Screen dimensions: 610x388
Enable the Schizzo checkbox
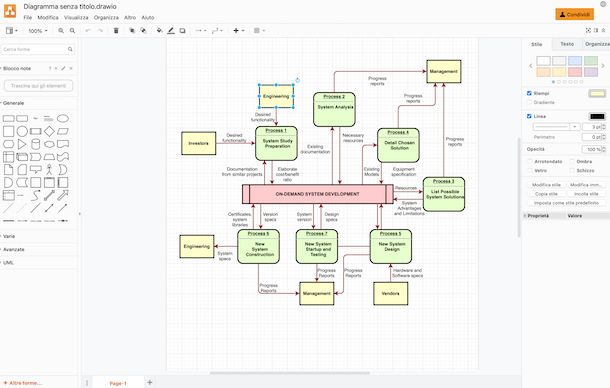pos(572,171)
